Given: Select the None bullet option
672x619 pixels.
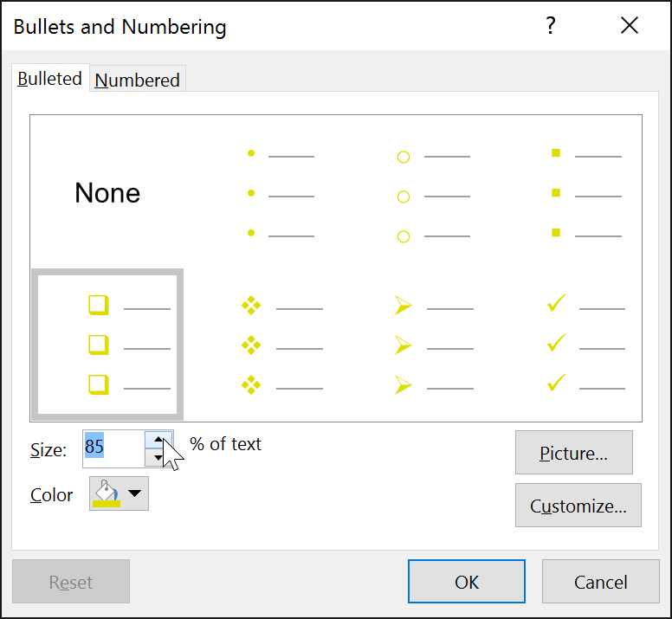Looking at the screenshot, I should coord(107,193).
